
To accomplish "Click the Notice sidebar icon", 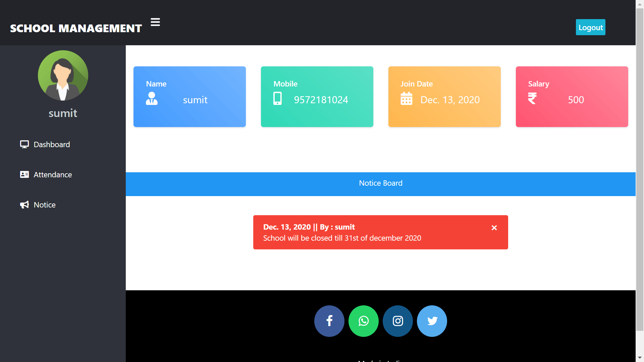I will pos(24,205).
